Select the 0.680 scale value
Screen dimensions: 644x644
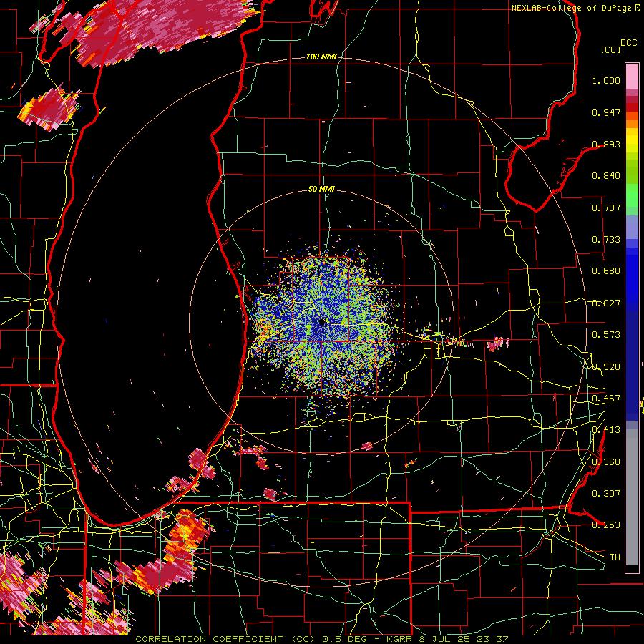[x=606, y=271]
